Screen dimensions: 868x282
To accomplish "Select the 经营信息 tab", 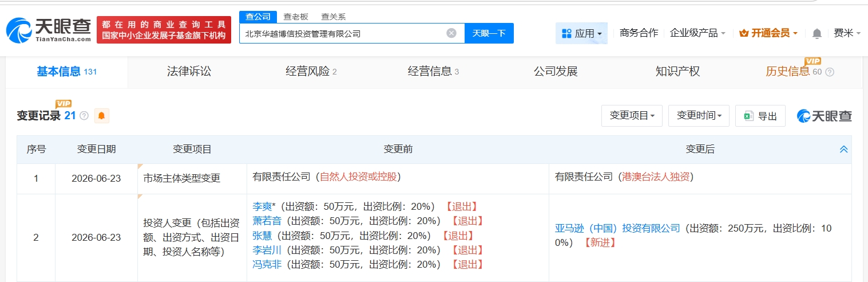I will [433, 72].
